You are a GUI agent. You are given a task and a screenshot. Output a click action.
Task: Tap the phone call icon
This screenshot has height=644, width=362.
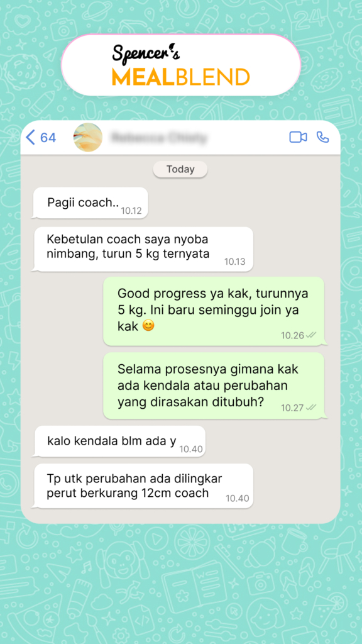click(x=322, y=137)
